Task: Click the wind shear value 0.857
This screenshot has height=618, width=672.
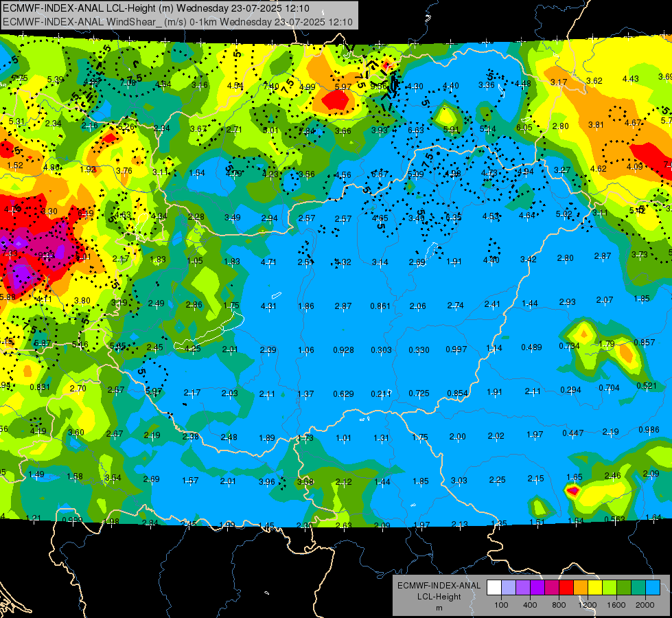Action: pyautogui.click(x=644, y=342)
